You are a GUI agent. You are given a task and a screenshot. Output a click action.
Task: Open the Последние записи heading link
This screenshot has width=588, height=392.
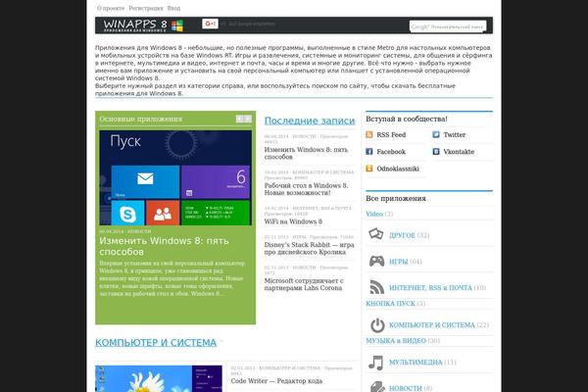pos(310,121)
